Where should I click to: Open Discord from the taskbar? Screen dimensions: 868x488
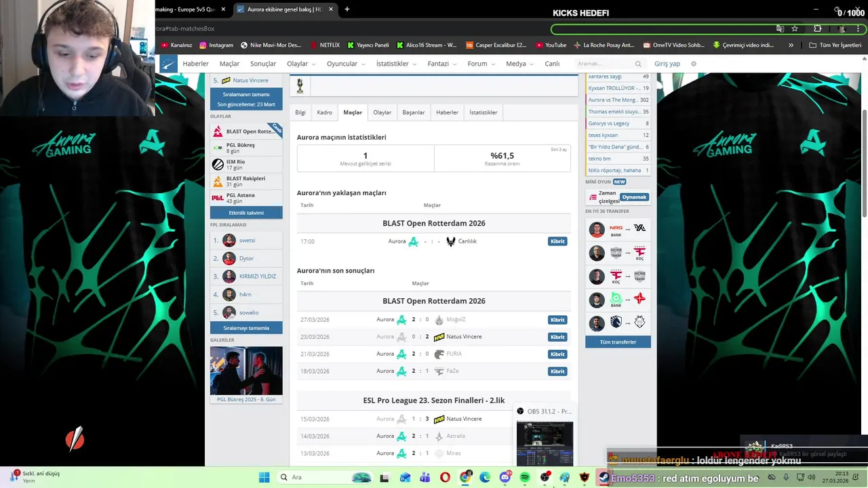pyautogui.click(x=505, y=477)
